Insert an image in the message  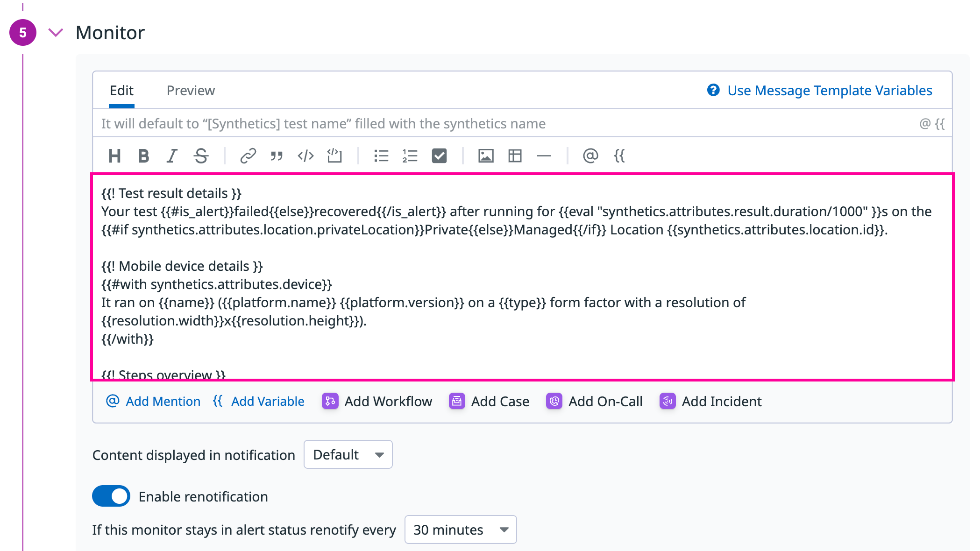[x=486, y=156]
